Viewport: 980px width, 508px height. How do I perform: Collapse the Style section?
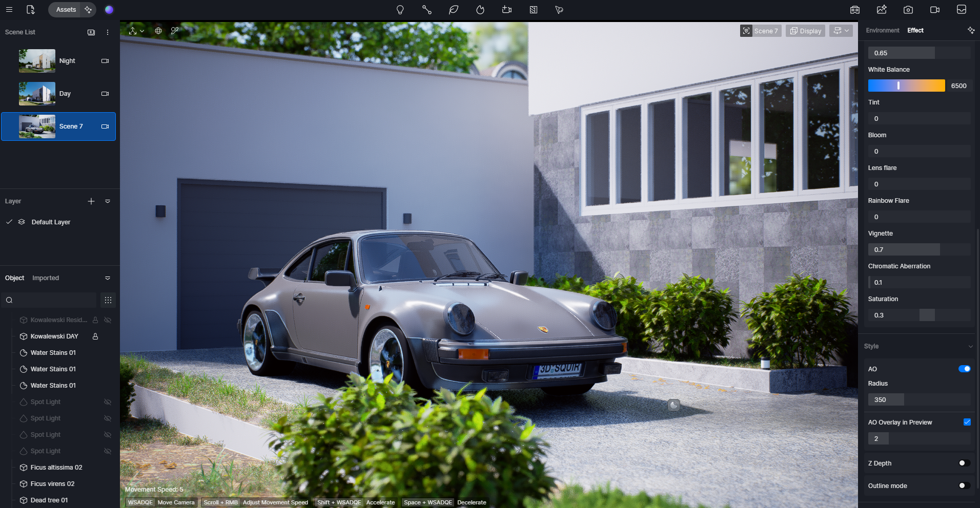pyautogui.click(x=970, y=347)
